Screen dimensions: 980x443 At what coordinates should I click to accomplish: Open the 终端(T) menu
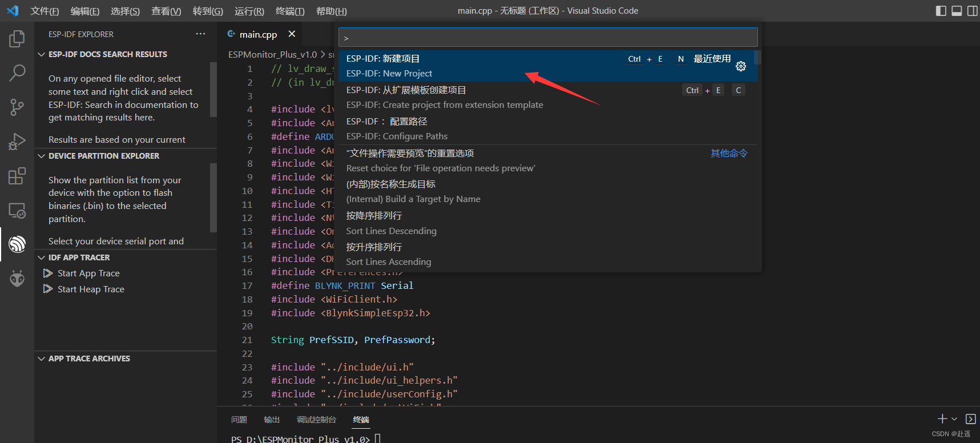point(290,11)
